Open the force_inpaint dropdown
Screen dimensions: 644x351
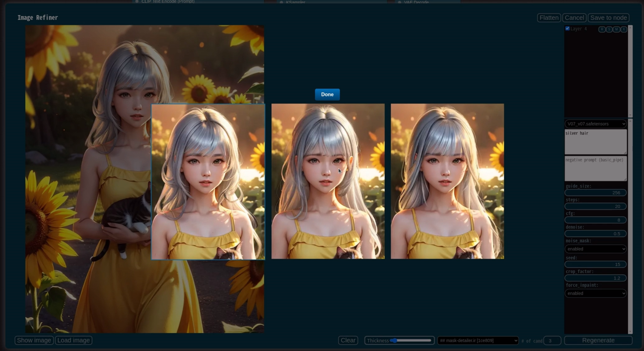click(595, 293)
